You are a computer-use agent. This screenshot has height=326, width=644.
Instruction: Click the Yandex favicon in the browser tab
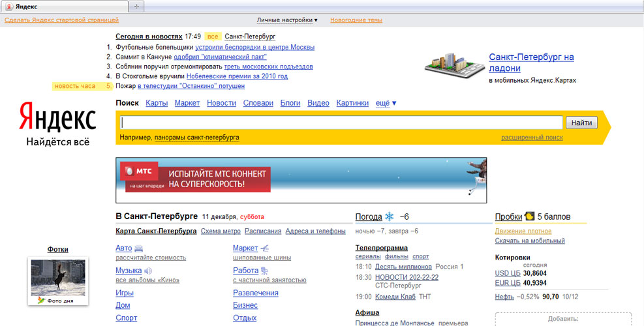(8, 7)
